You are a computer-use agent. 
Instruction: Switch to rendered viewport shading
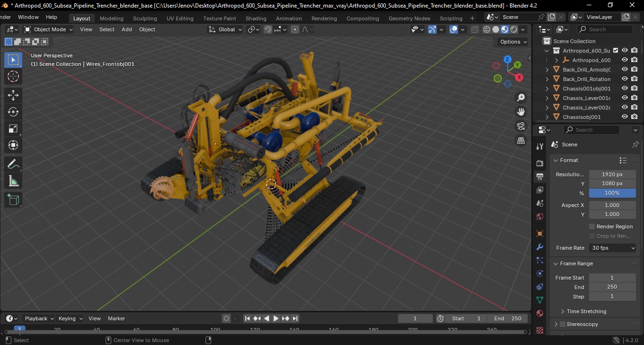[514, 29]
